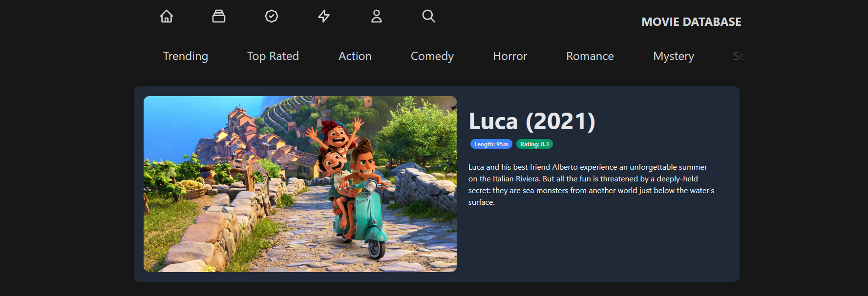Show Mystery movies

(x=674, y=57)
